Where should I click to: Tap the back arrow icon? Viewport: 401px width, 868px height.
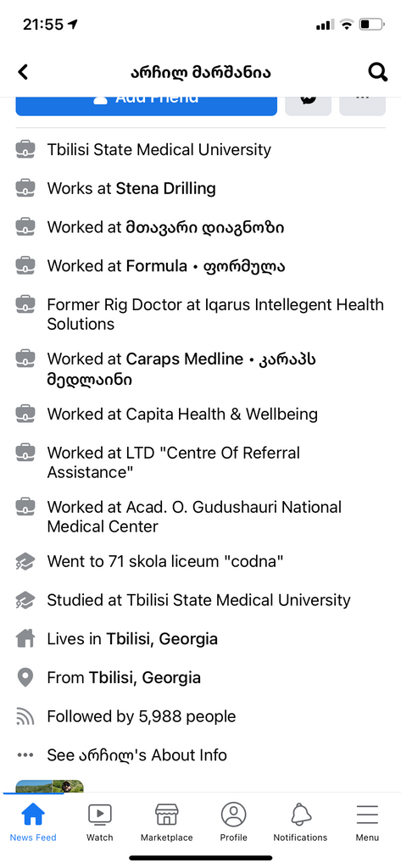click(23, 72)
